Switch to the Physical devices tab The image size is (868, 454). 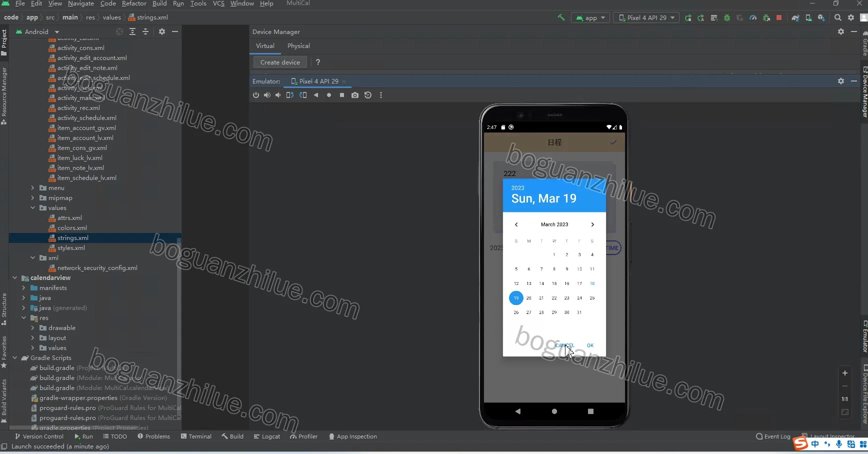click(298, 45)
